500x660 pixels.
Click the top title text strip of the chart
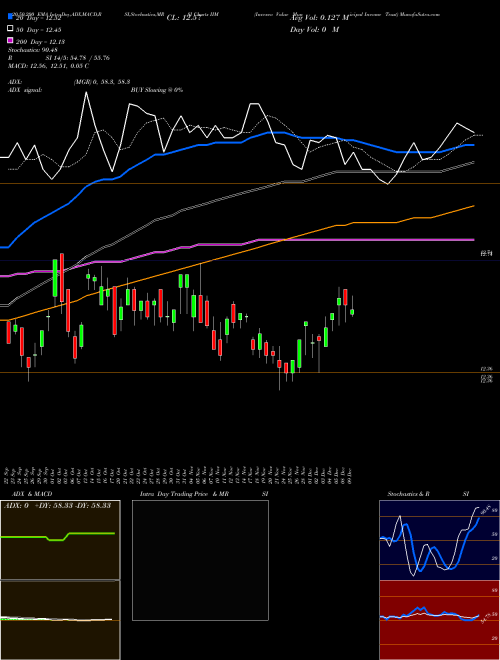point(224,14)
